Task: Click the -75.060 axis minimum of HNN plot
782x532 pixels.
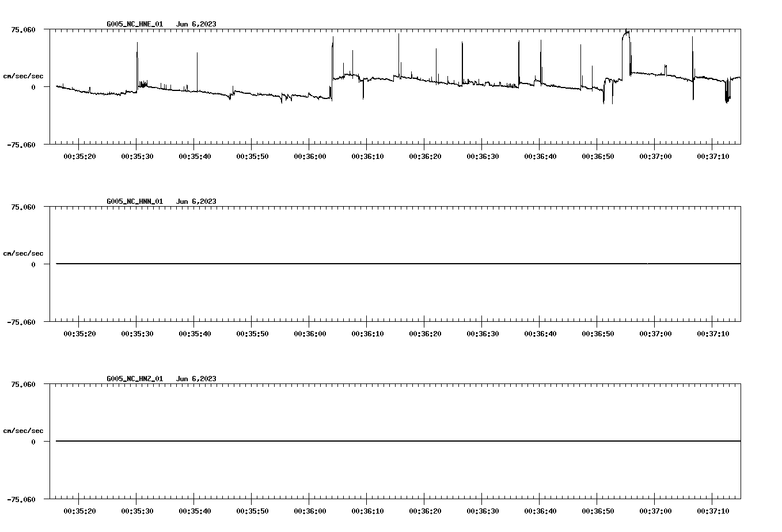Action: (x=21, y=322)
